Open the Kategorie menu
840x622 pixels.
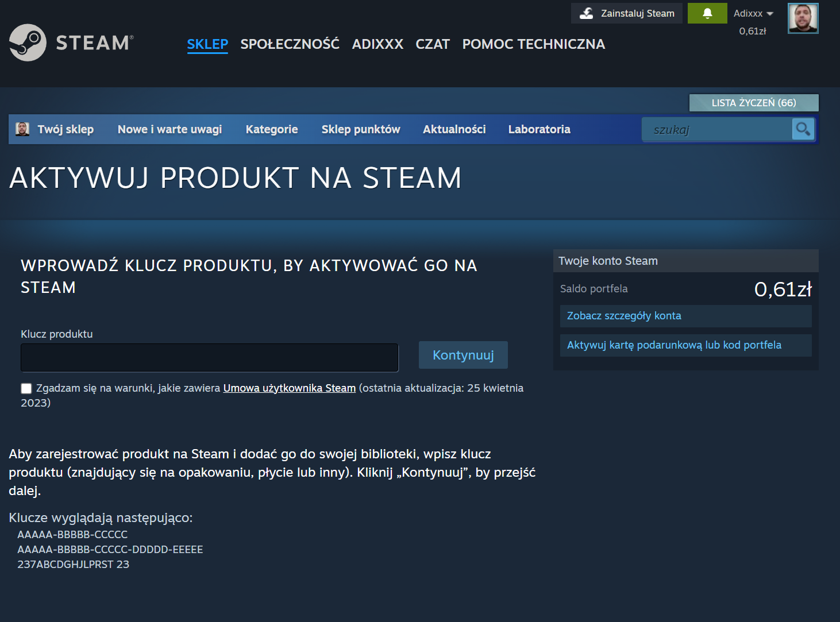click(271, 129)
